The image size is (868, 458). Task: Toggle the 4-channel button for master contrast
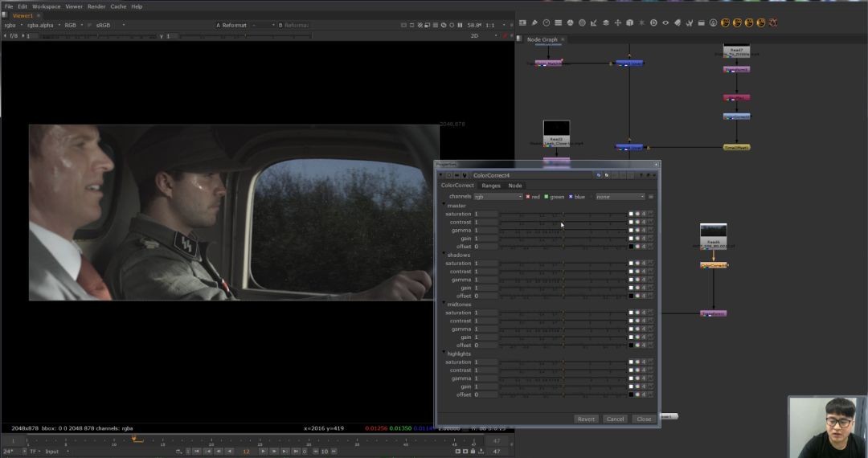644,222
